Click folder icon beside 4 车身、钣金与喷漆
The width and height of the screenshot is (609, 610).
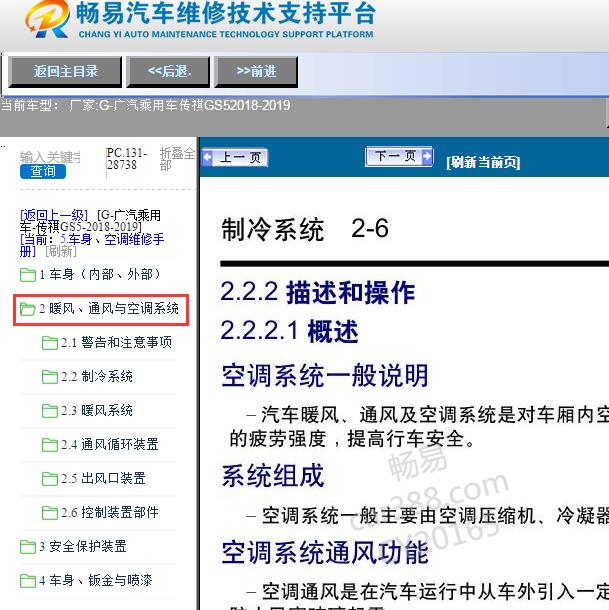[x=28, y=580]
